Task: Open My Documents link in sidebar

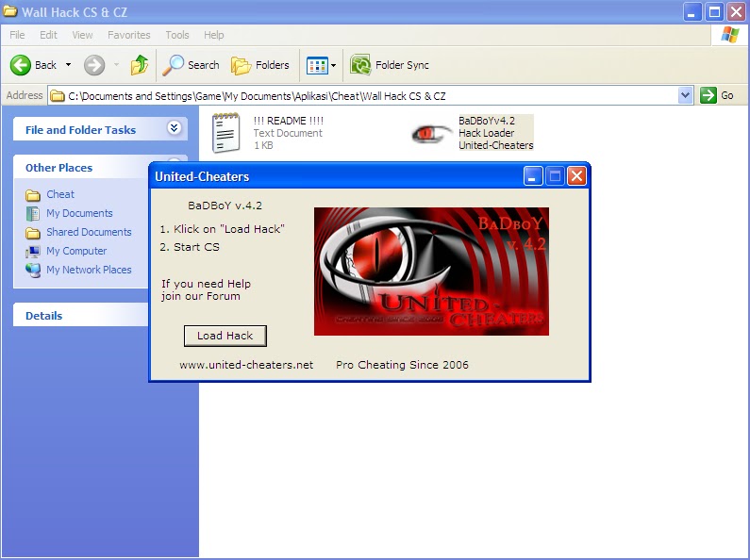Action: (x=79, y=213)
